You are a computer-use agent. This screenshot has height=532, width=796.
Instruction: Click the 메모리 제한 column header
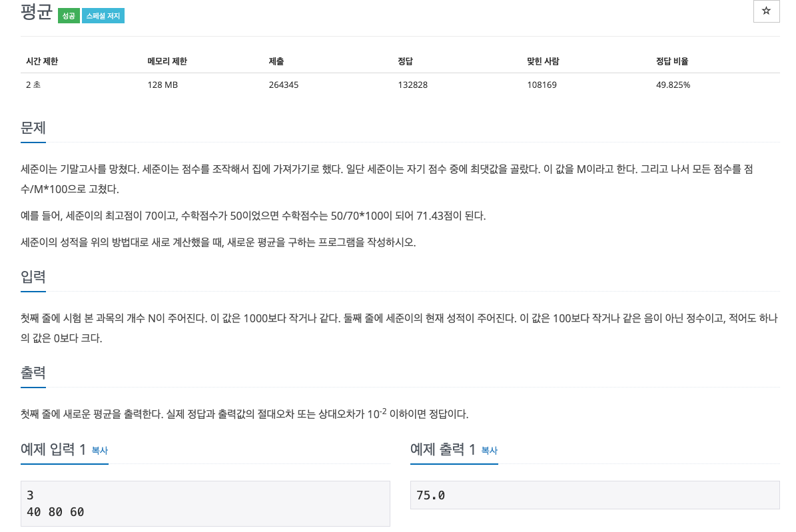click(x=167, y=61)
